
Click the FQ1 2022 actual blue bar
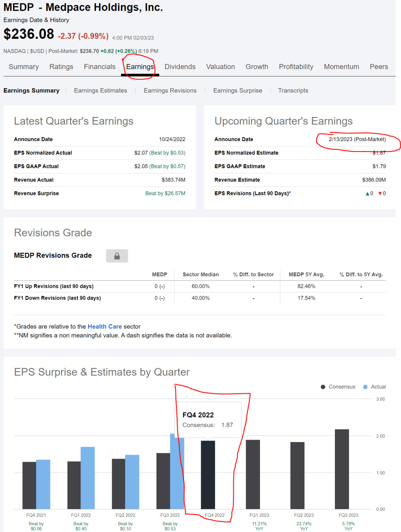[x=88, y=478]
